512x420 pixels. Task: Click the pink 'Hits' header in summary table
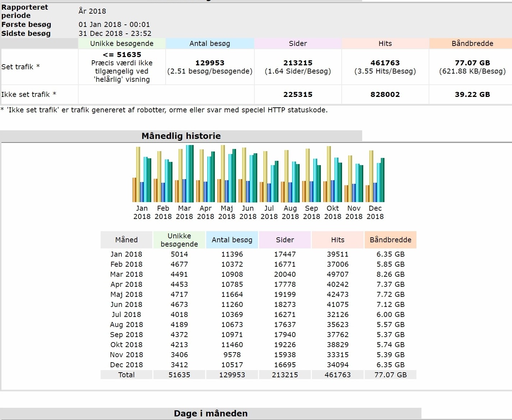pyautogui.click(x=385, y=43)
